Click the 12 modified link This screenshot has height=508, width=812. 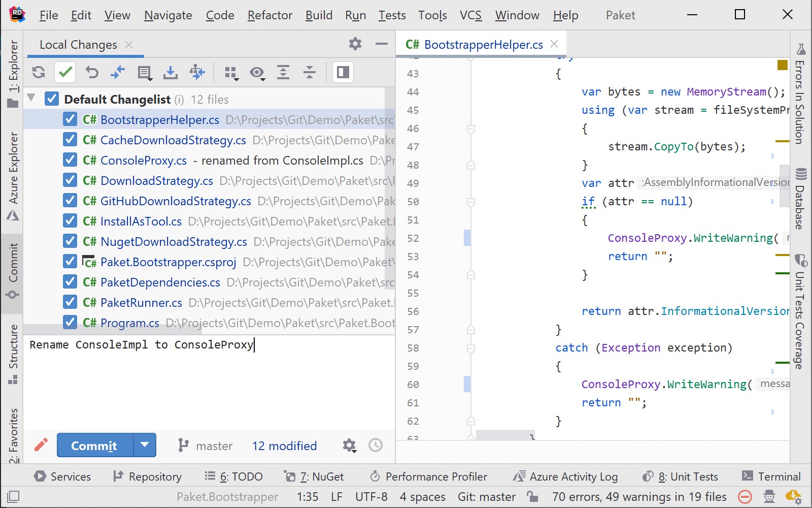[284, 446]
